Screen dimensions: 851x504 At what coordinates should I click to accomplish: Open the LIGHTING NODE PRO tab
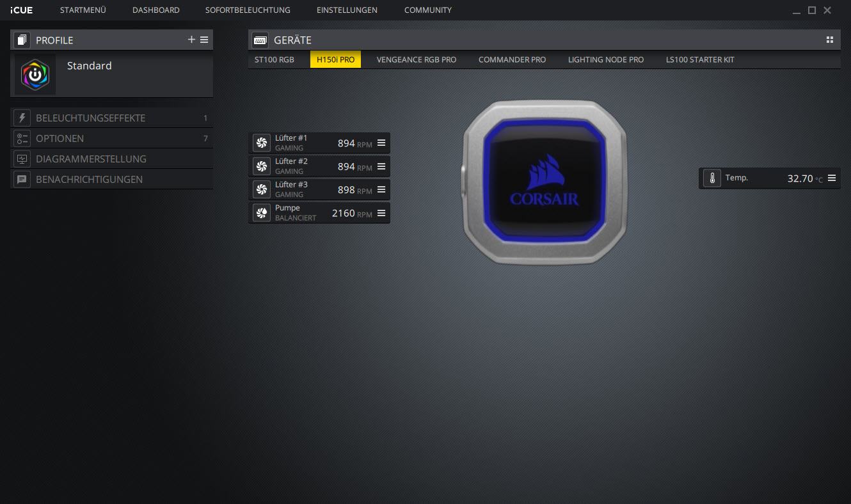click(x=606, y=59)
